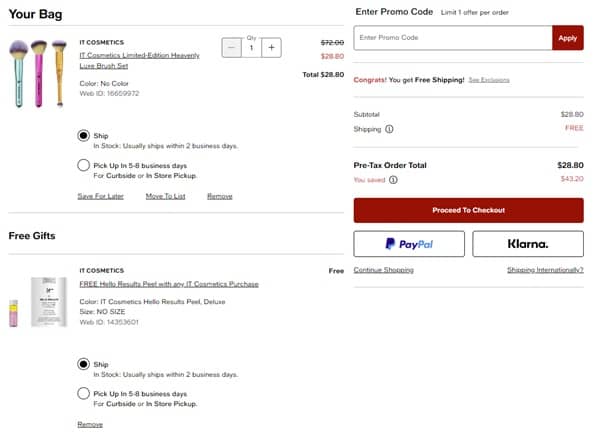Screen dimensions: 600x437
Task: Pay with the PayPal button
Action: click(409, 244)
